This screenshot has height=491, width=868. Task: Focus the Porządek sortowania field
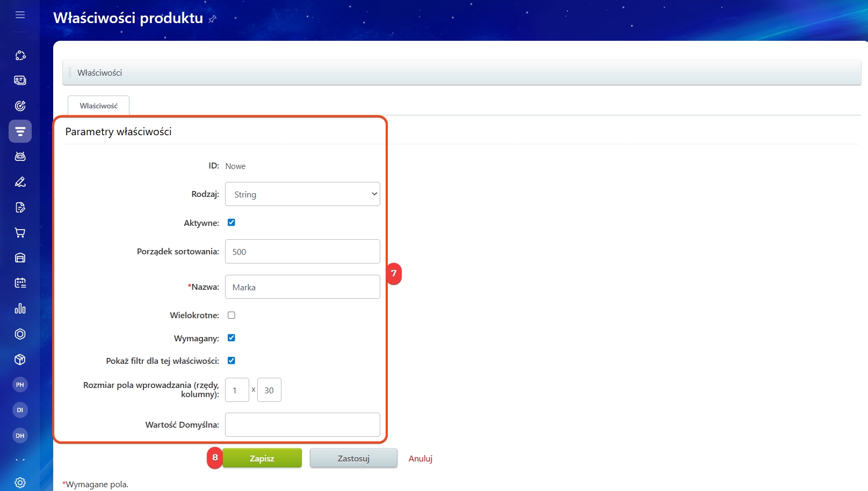(x=302, y=252)
